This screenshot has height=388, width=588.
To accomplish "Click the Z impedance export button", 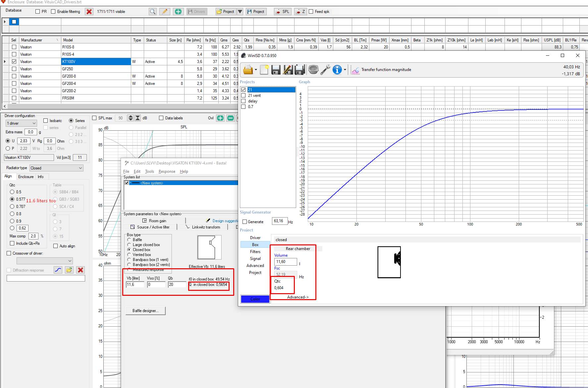I will point(300,12).
